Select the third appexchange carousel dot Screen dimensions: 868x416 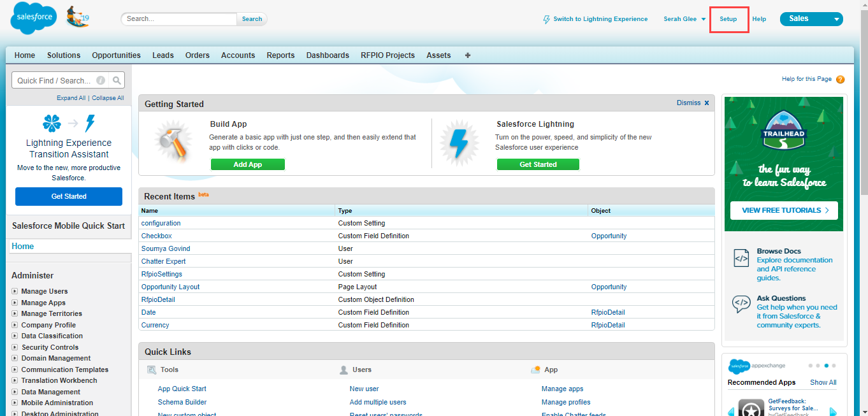point(826,366)
